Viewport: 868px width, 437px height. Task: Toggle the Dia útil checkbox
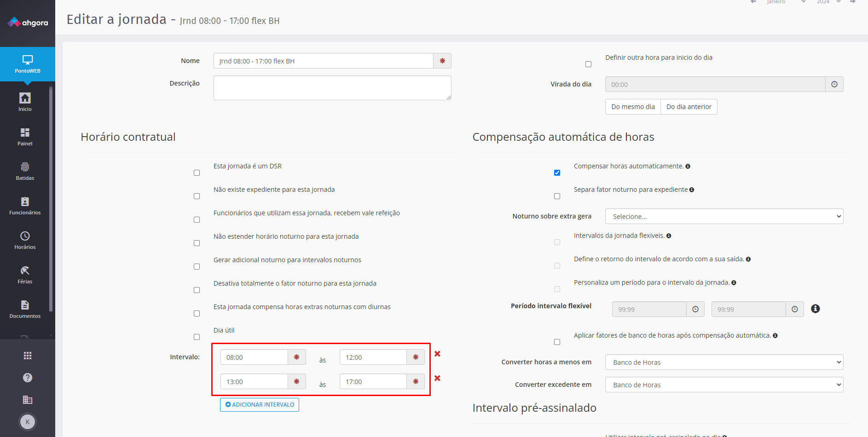pyautogui.click(x=197, y=337)
